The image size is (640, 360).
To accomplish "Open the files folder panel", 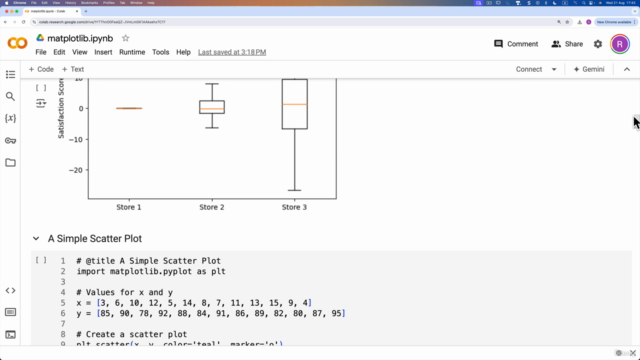I will [x=11, y=162].
